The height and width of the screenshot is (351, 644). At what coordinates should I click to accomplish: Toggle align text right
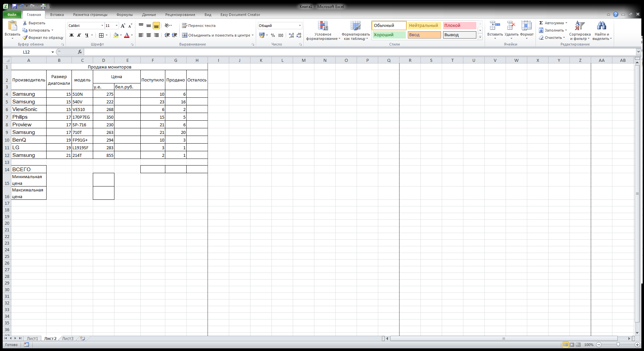pos(156,35)
